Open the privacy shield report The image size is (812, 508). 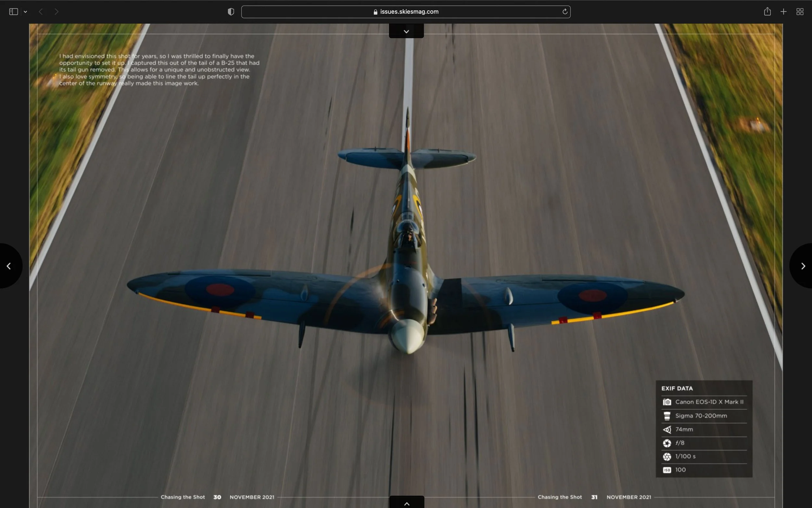231,12
